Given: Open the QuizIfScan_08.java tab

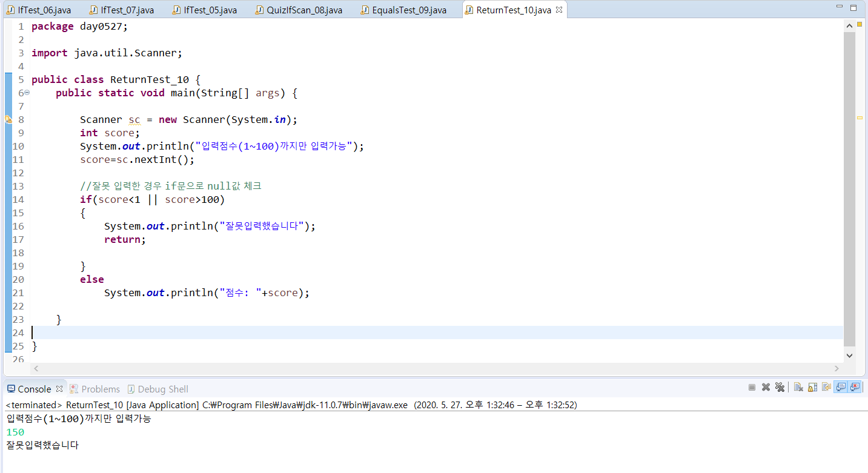Looking at the screenshot, I should pos(299,10).
